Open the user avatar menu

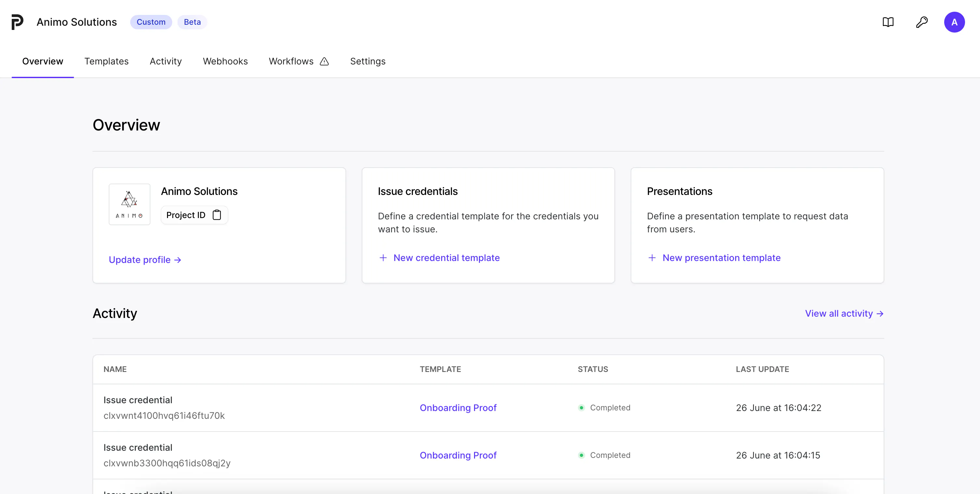click(x=954, y=22)
